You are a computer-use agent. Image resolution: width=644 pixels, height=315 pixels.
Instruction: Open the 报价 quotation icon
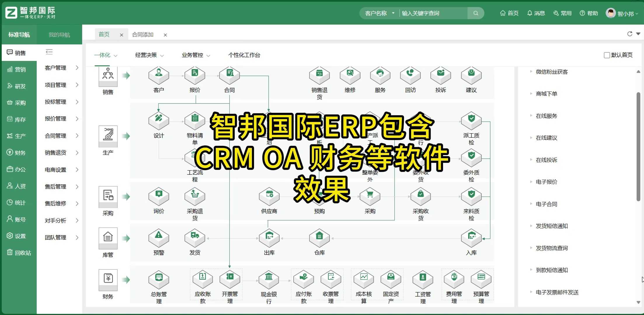coord(195,75)
